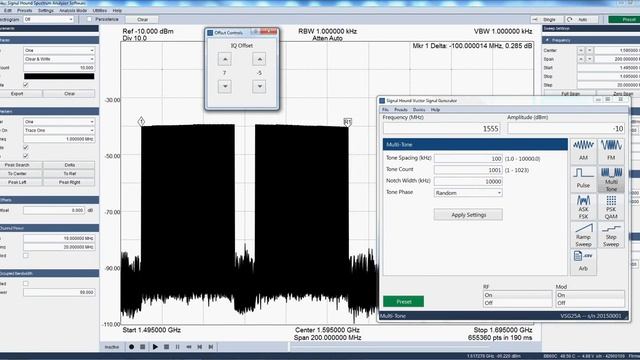Open the File menu in Signal Generator
640x360 pixels.
click(385, 110)
